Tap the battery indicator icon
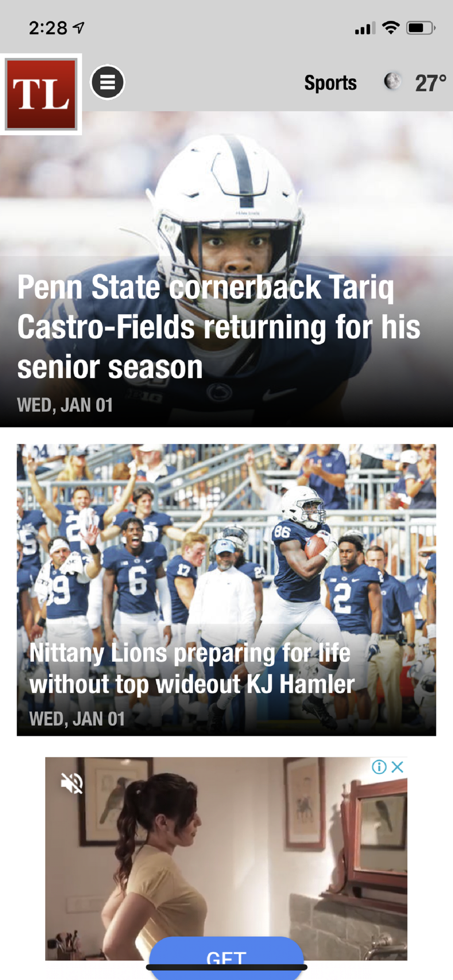Viewport: 453px width, 980px height. coord(421,28)
